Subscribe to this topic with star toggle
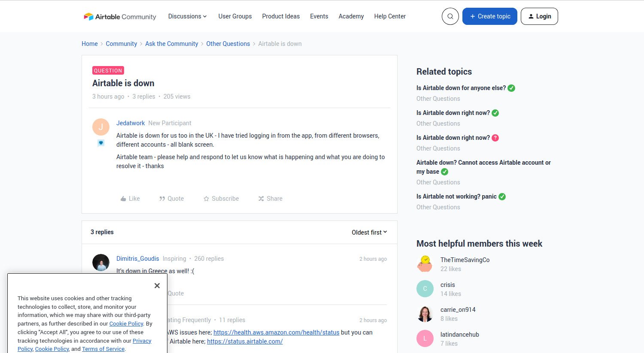Screen dimensions: 644x353 [x=221, y=199]
